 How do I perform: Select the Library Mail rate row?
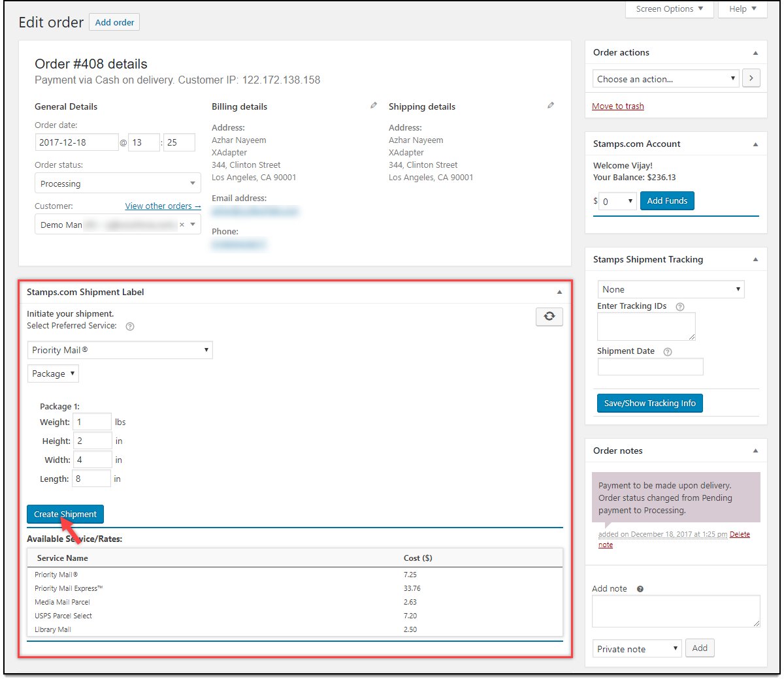tap(295, 630)
